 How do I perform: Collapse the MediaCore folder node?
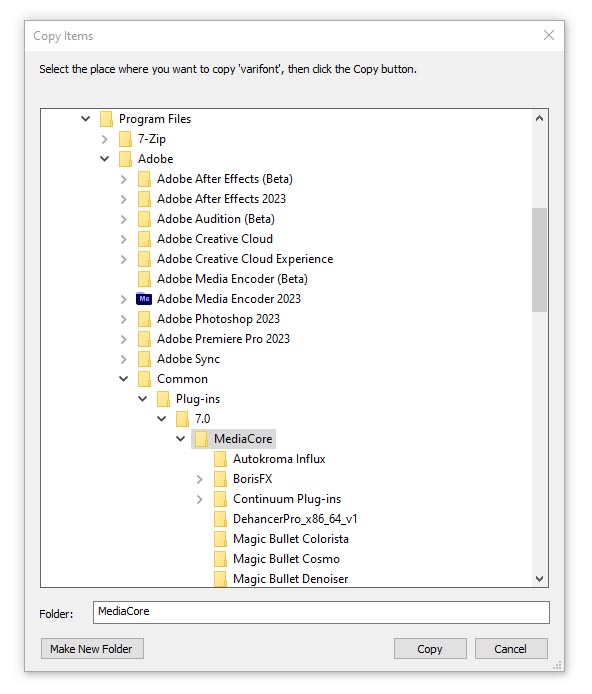pos(181,439)
